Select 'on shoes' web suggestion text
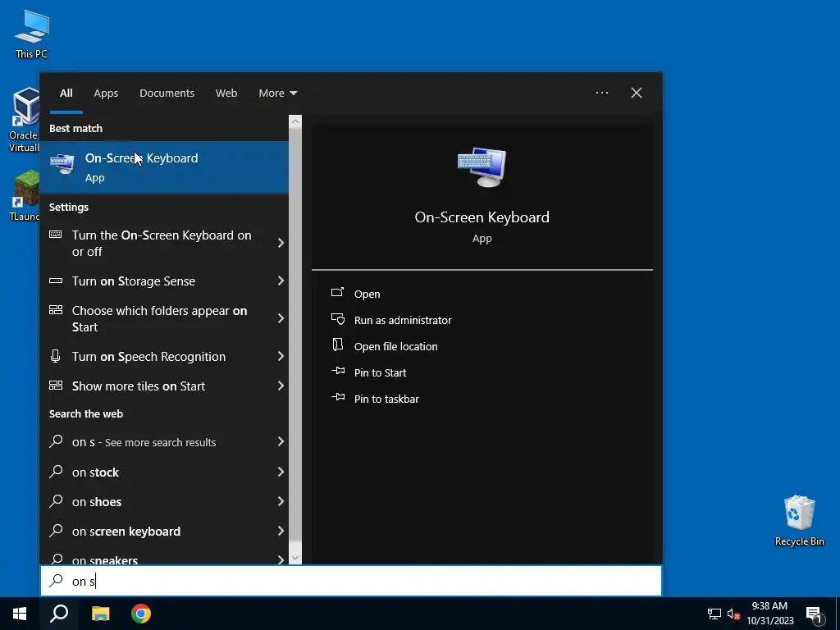 coord(97,501)
